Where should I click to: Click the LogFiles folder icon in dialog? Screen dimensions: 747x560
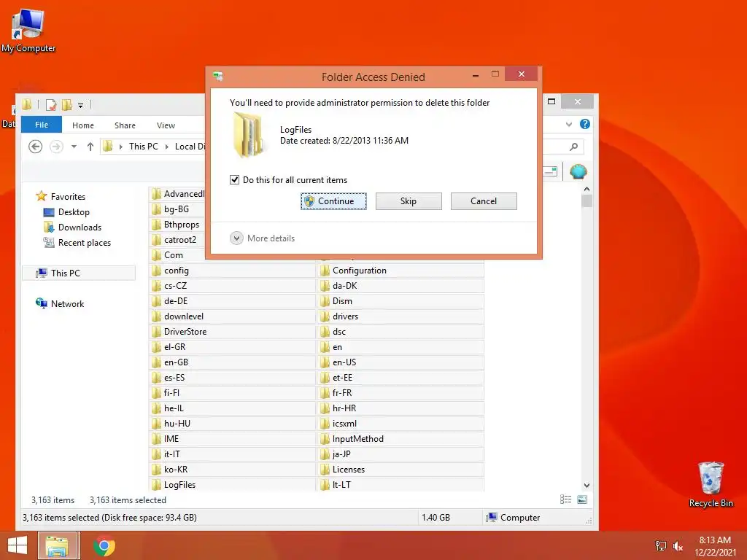[248, 135]
